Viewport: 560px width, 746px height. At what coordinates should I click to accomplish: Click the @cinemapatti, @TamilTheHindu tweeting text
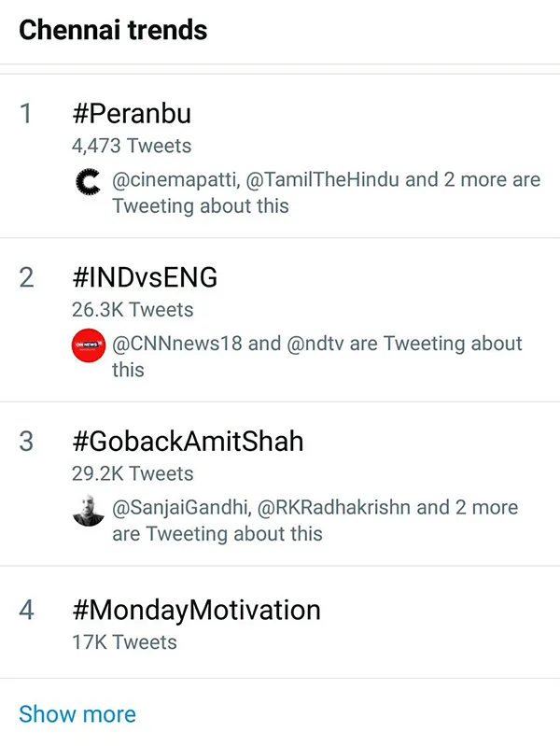tap(326, 192)
